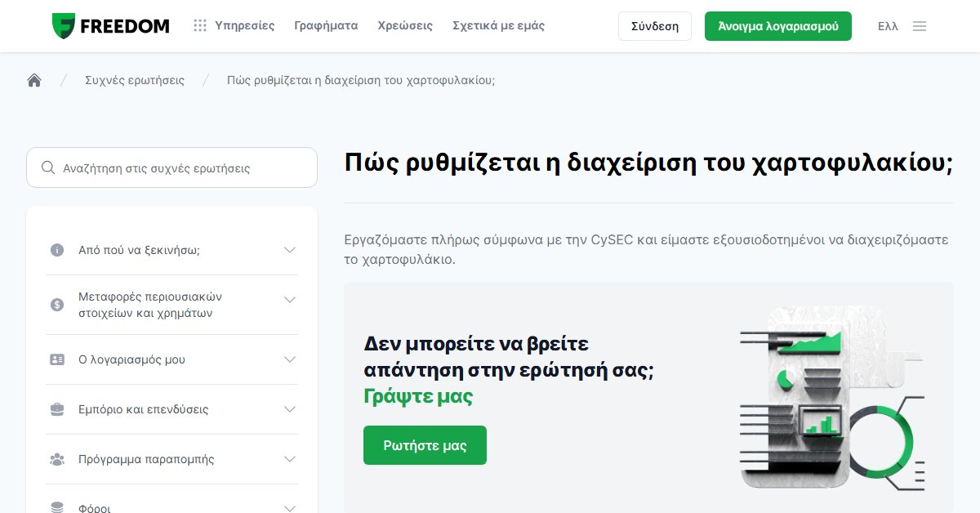This screenshot has height=513, width=980.
Task: Click the Ρωτήστε μας button
Action: tap(425, 445)
